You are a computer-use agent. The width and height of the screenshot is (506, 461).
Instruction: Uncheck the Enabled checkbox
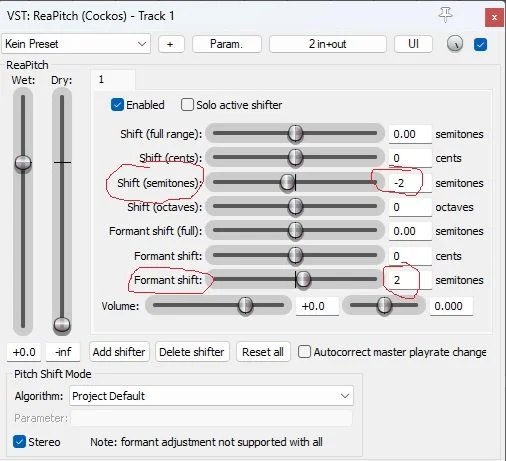[x=117, y=105]
